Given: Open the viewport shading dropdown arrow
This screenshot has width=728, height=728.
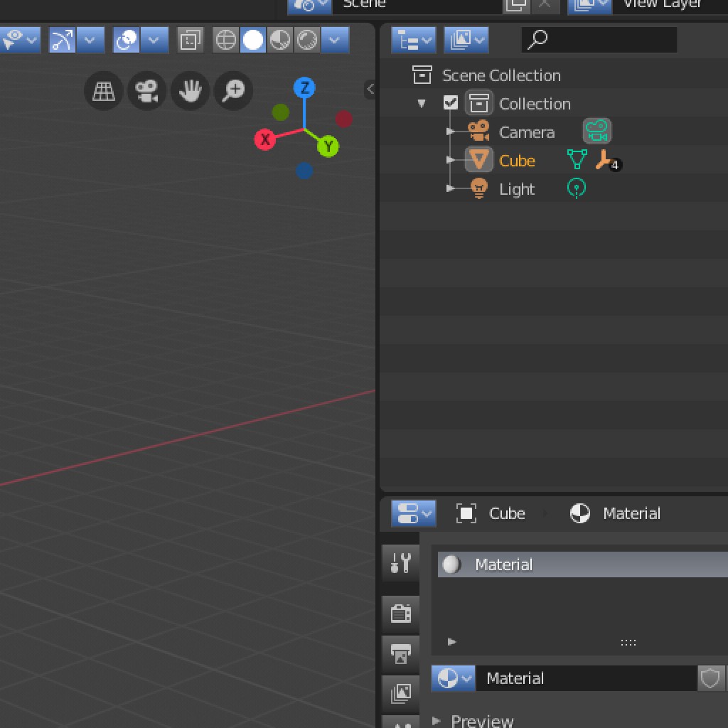Looking at the screenshot, I should tap(333, 40).
